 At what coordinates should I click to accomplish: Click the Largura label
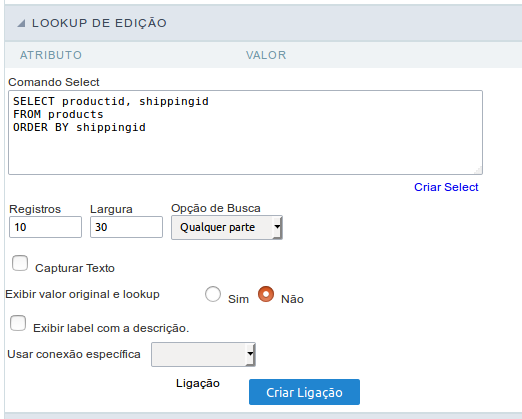111,209
